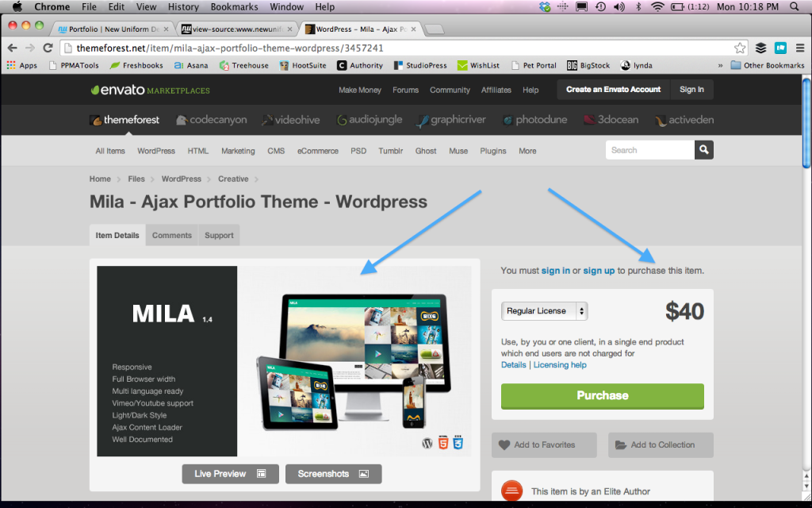This screenshot has width=812, height=508.
Task: Click the Sign In button
Action: (691, 90)
